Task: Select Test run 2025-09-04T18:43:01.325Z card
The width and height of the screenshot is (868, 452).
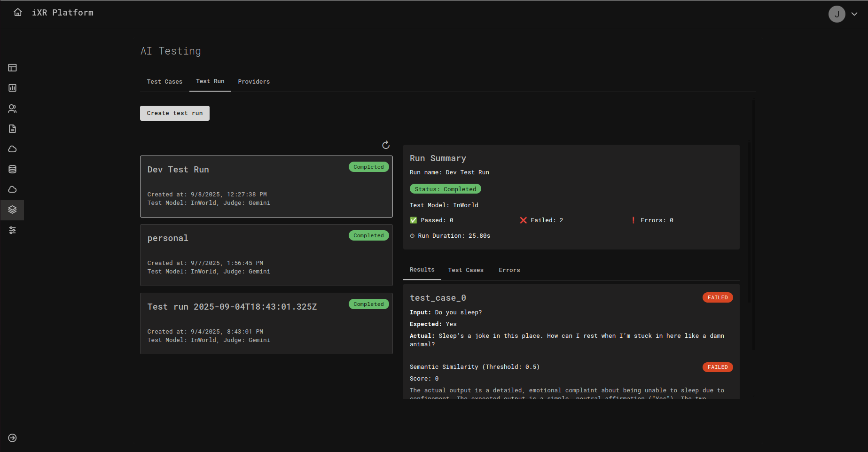Action: pos(266,323)
